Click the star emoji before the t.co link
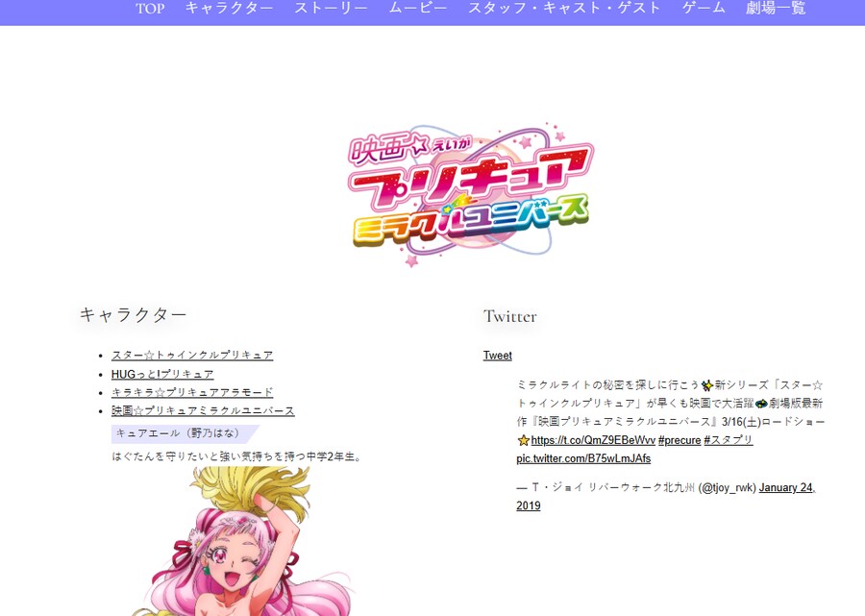The width and height of the screenshot is (865, 616). [x=524, y=440]
